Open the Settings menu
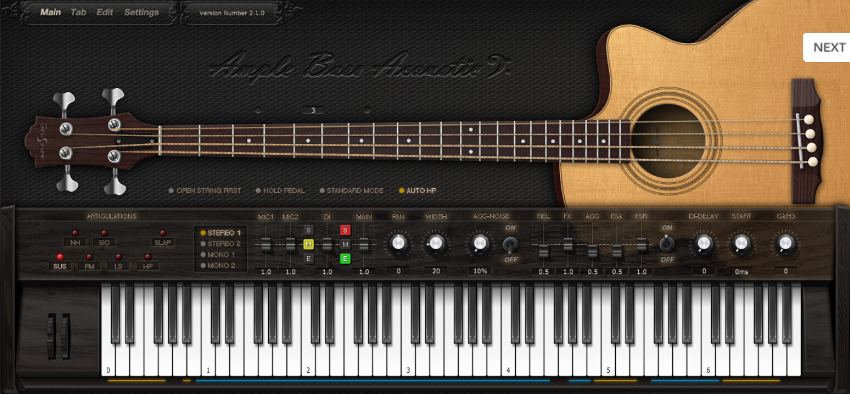The image size is (850, 394). click(141, 12)
